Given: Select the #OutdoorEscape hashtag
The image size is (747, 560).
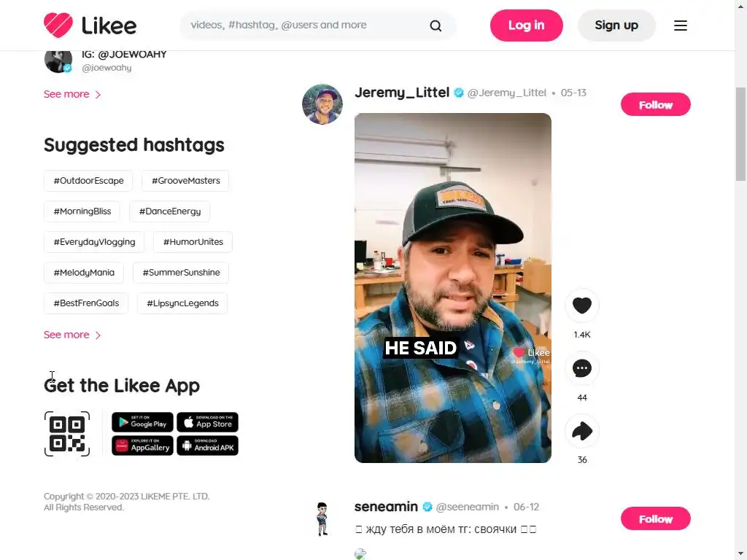Looking at the screenshot, I should (x=88, y=181).
